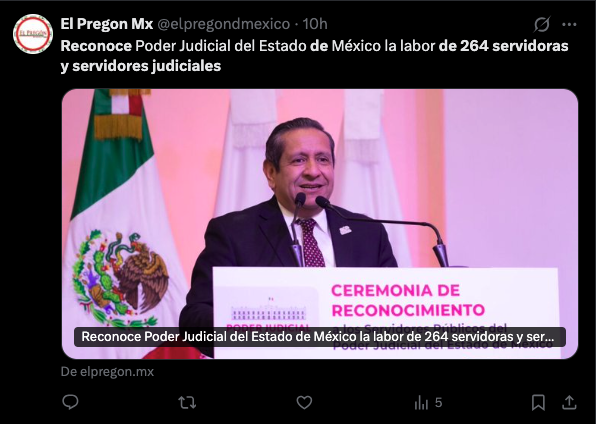Image resolution: width=596 pixels, height=424 pixels.
Task: Bookmark this post with the bookmark icon
Action: [538, 402]
